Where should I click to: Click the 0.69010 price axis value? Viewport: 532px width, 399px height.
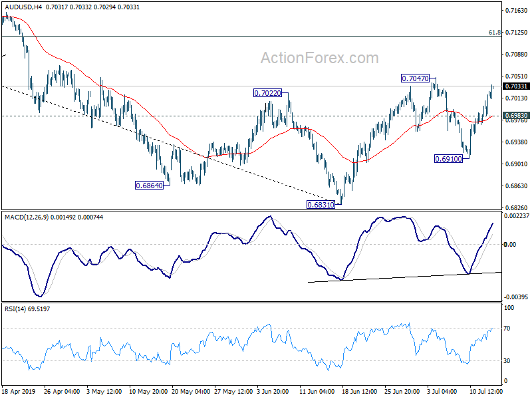point(517,164)
